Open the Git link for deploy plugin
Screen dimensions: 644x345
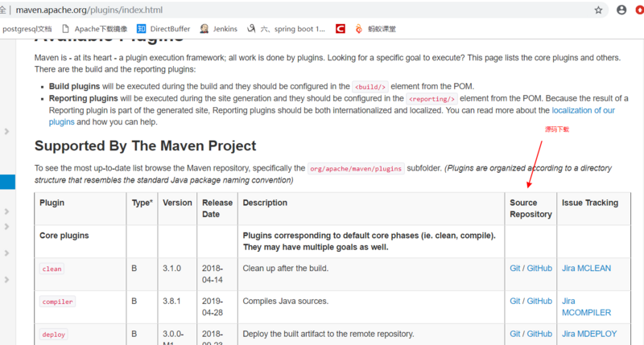[x=515, y=334]
